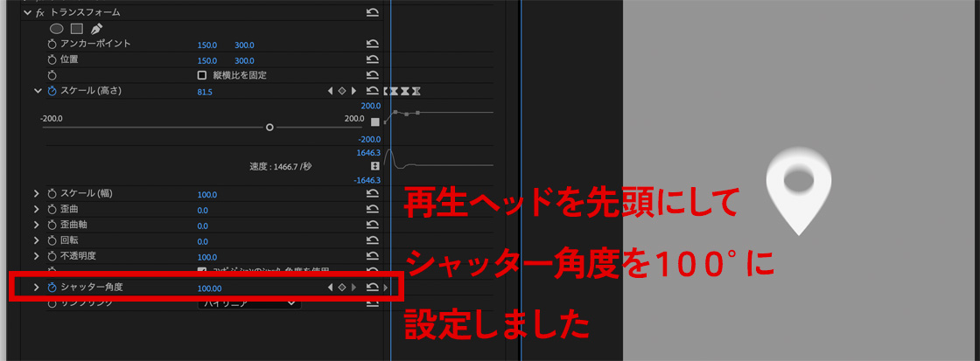
Task: Go to previous keyframe of シャッター角度
Action: pyautogui.click(x=330, y=287)
